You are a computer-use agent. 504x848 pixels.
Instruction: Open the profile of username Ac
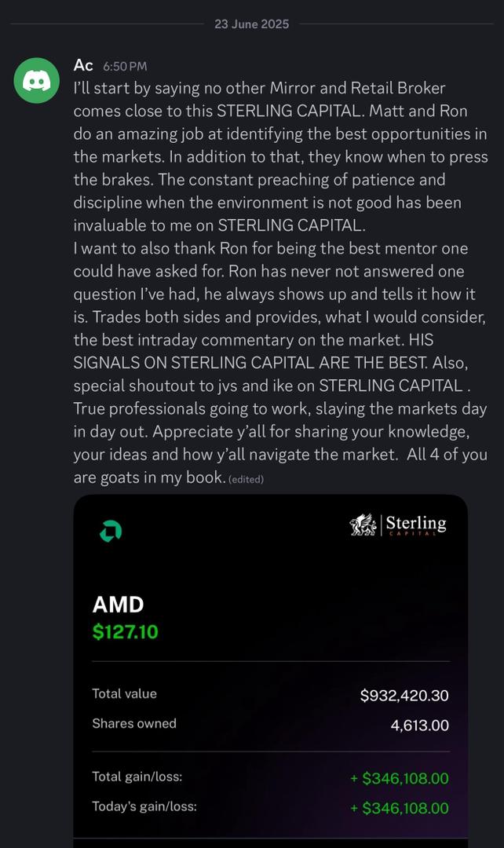click(83, 65)
